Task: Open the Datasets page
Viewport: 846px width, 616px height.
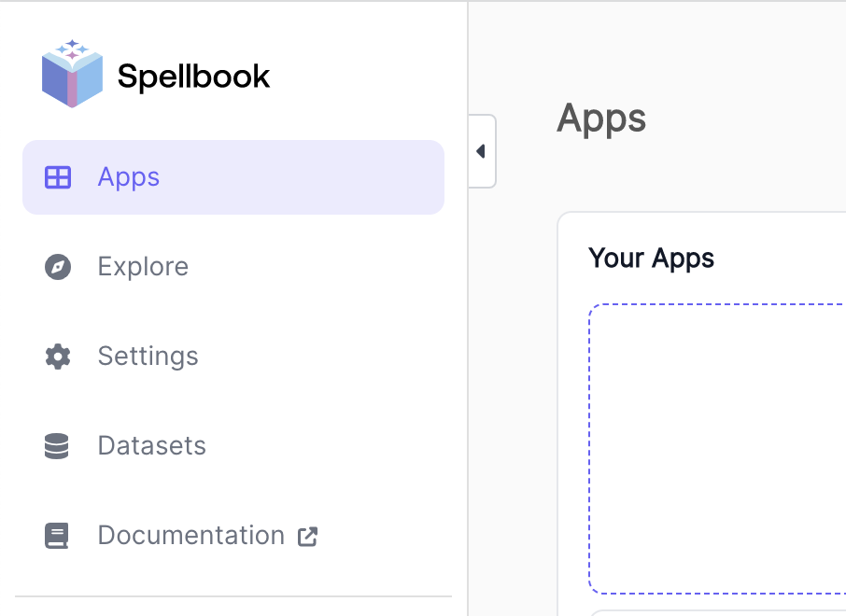Action: (x=151, y=445)
